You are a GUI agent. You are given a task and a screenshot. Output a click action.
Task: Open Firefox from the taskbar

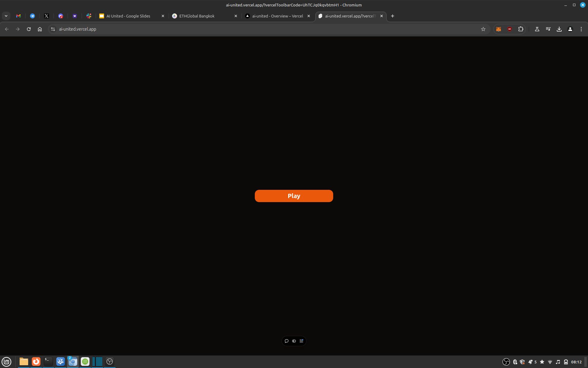[36, 362]
